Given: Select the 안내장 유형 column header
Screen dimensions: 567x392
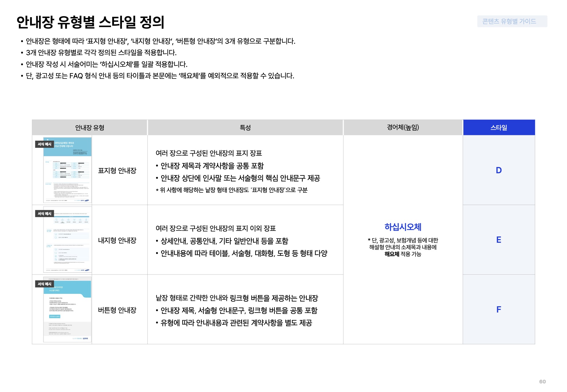Looking at the screenshot, I should click(x=90, y=128).
